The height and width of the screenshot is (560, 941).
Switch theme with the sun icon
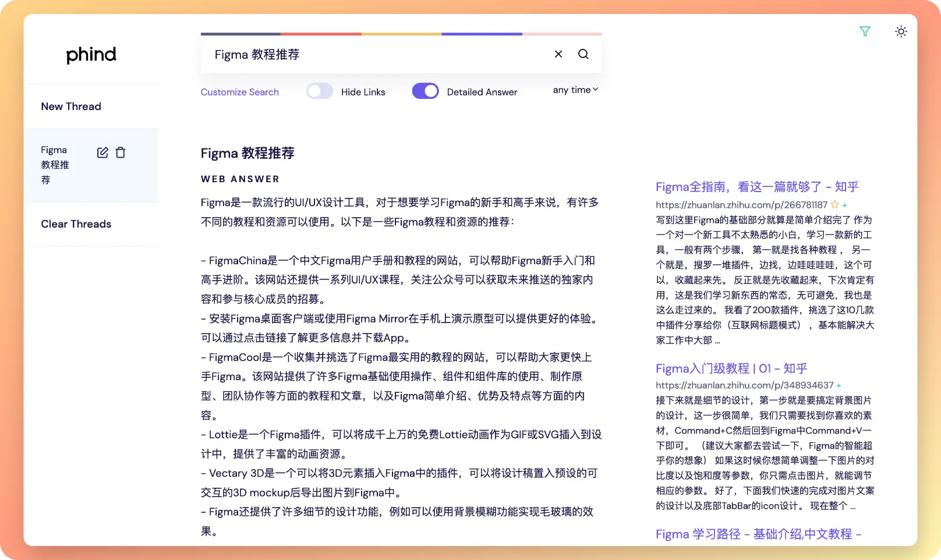901,31
